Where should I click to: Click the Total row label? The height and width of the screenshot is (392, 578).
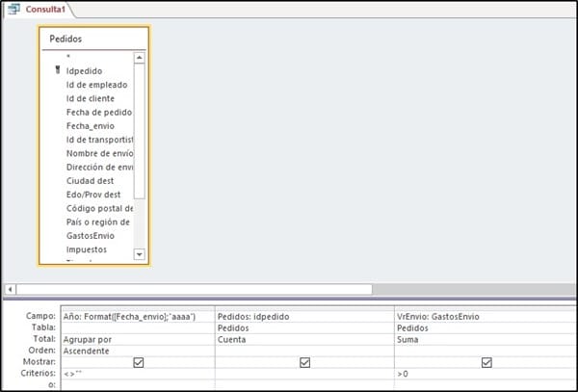(x=44, y=339)
